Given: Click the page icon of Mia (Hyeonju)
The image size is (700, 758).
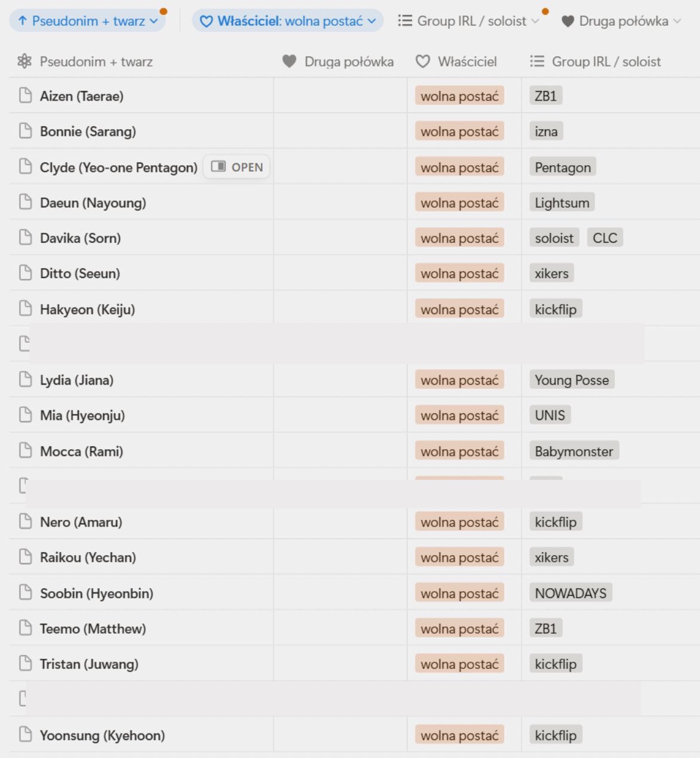Looking at the screenshot, I should coord(25,415).
